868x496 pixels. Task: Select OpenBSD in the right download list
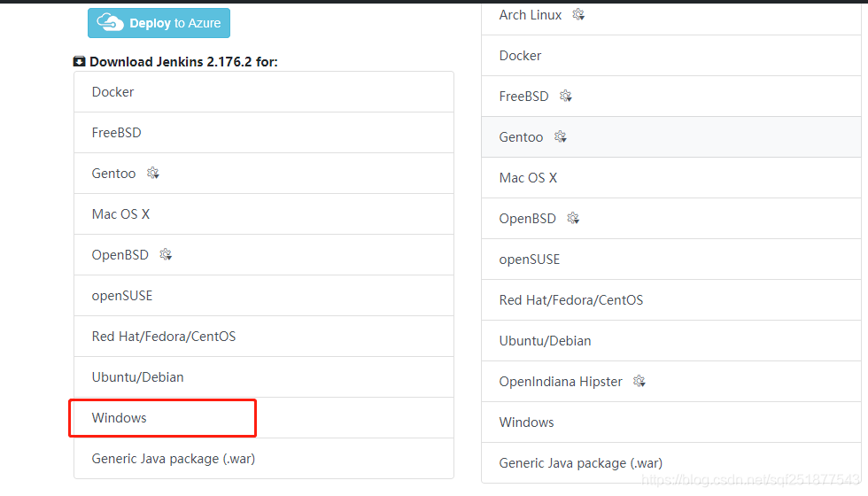coord(671,219)
